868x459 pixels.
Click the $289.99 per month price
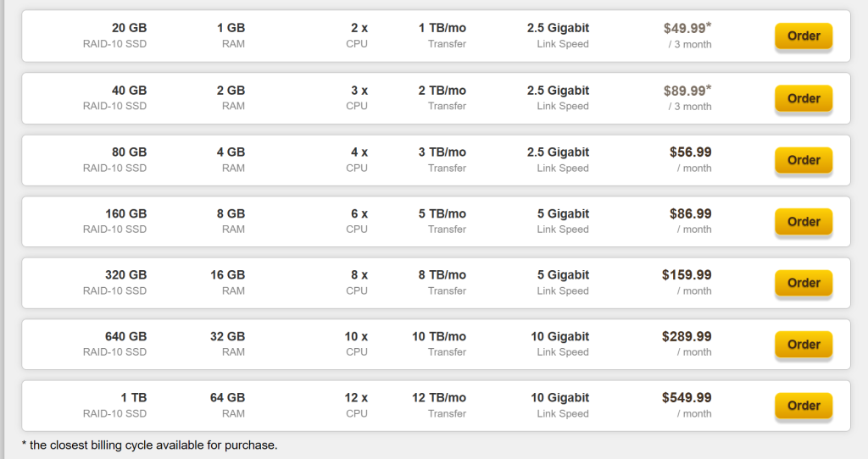pos(687,344)
